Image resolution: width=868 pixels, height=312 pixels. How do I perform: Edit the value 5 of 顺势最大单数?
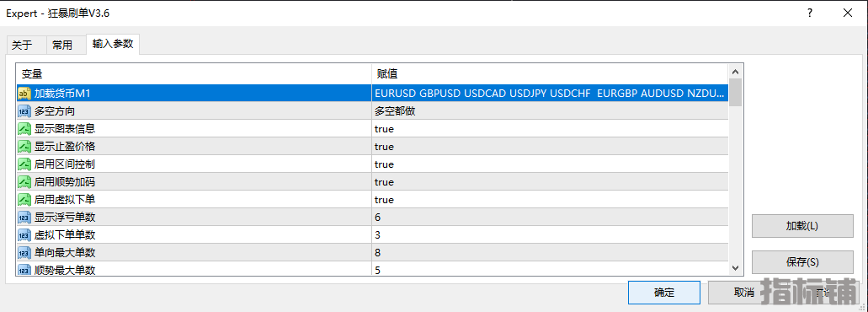pyautogui.click(x=551, y=269)
